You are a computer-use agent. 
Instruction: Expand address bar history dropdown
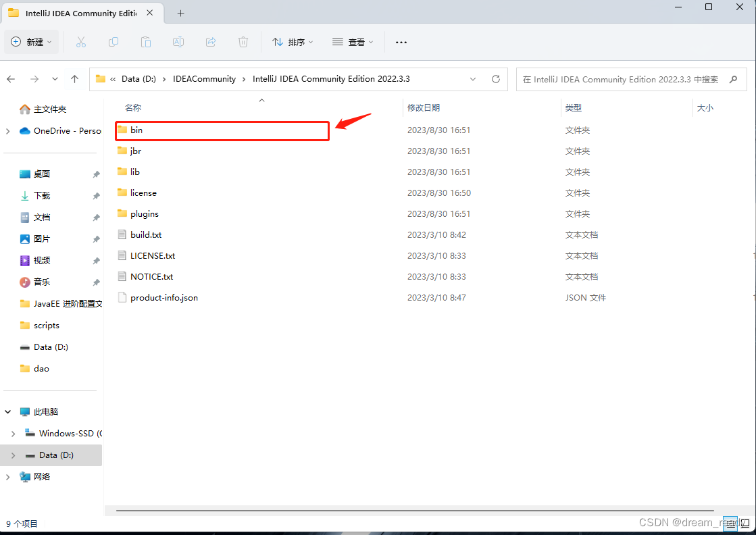pyautogui.click(x=473, y=79)
